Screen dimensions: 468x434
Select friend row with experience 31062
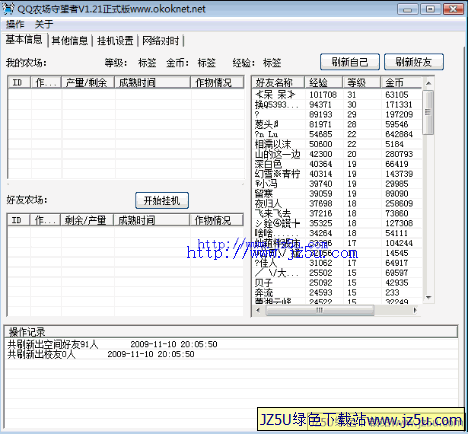337,263
